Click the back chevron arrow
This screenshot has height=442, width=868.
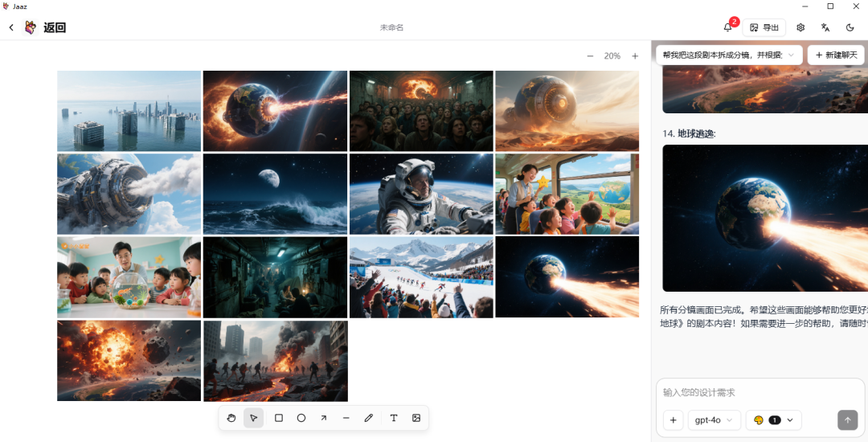pyautogui.click(x=11, y=27)
